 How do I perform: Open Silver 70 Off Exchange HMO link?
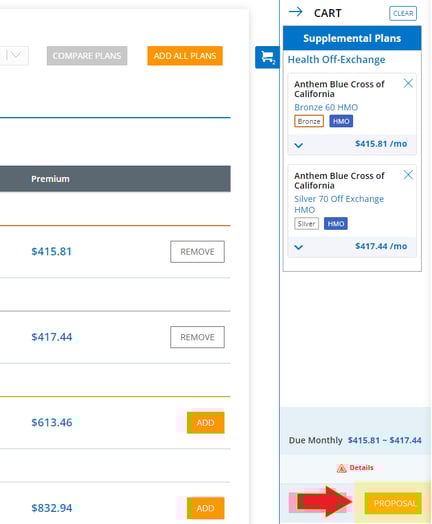coord(339,204)
